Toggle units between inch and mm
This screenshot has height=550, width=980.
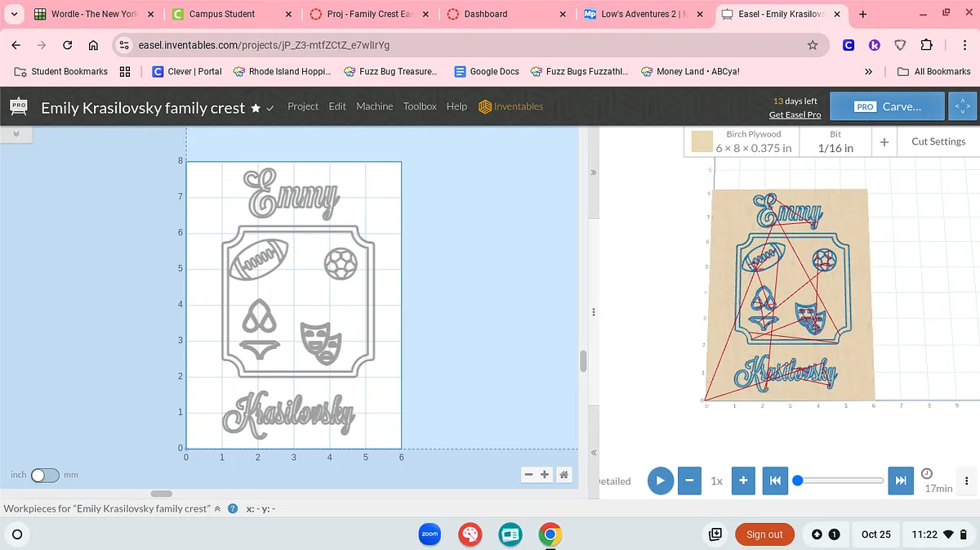click(x=45, y=475)
